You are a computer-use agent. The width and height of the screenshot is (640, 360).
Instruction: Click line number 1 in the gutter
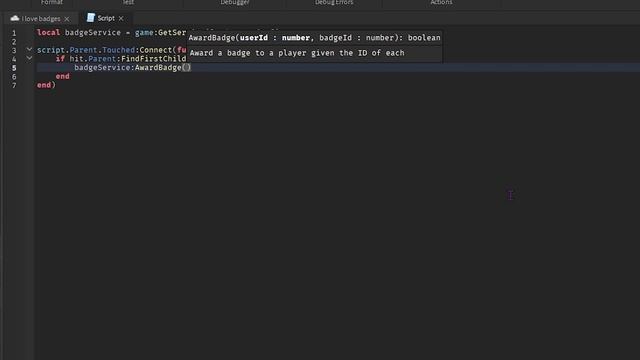(14, 33)
